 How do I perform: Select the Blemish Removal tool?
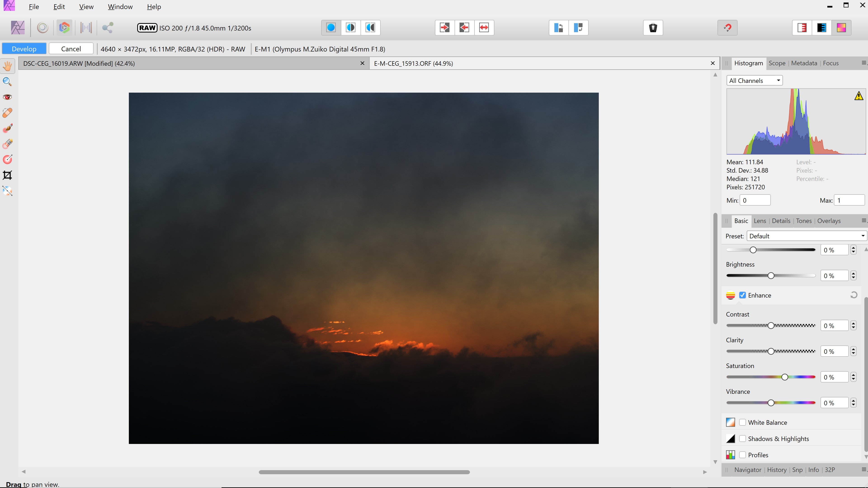point(7,113)
